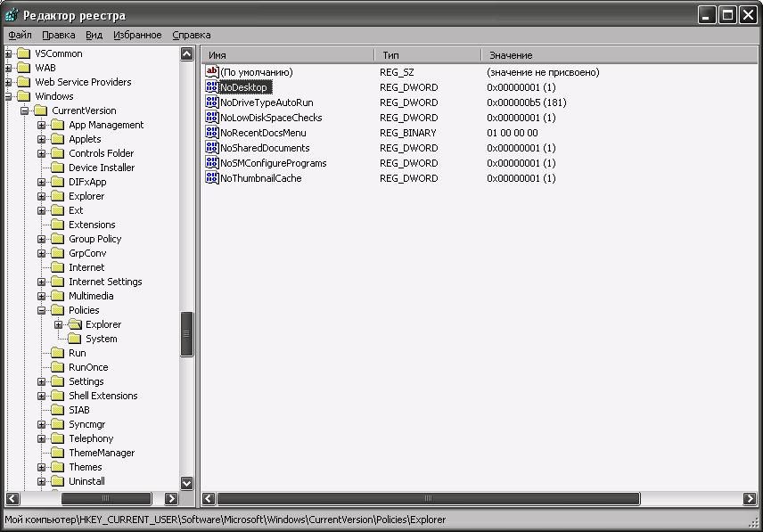Click the NoSMConfigurePrograms value icon

pos(211,162)
